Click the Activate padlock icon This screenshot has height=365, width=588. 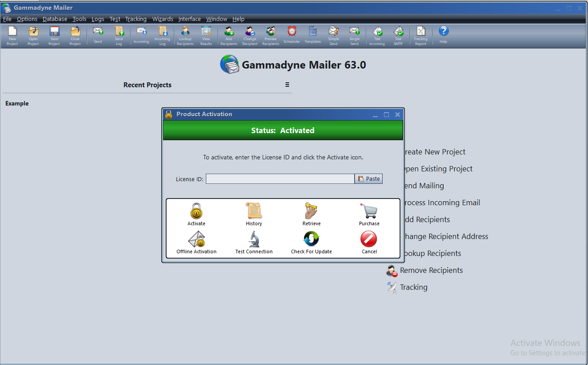196,212
